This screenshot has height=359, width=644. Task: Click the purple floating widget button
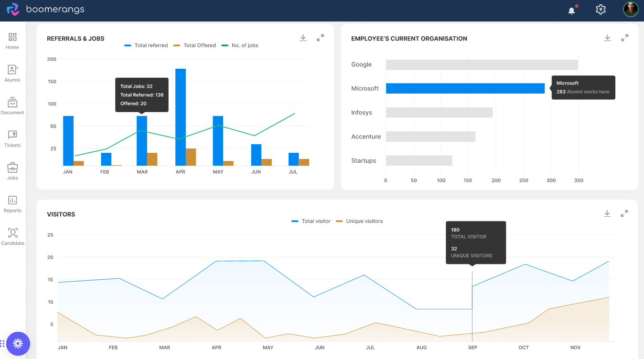point(18,344)
